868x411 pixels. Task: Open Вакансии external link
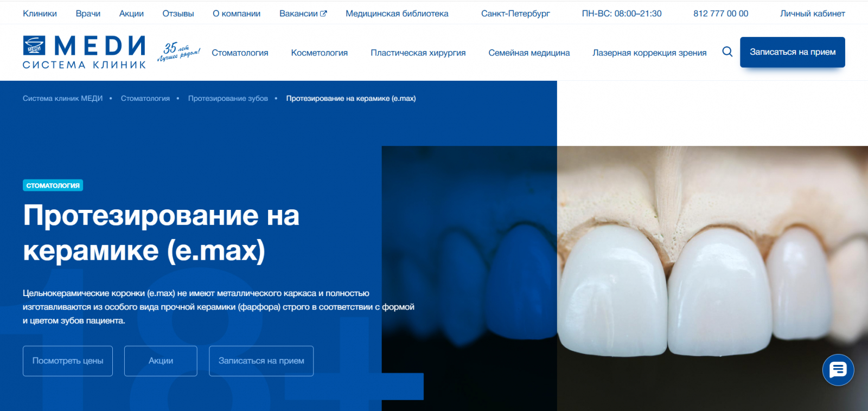(303, 14)
